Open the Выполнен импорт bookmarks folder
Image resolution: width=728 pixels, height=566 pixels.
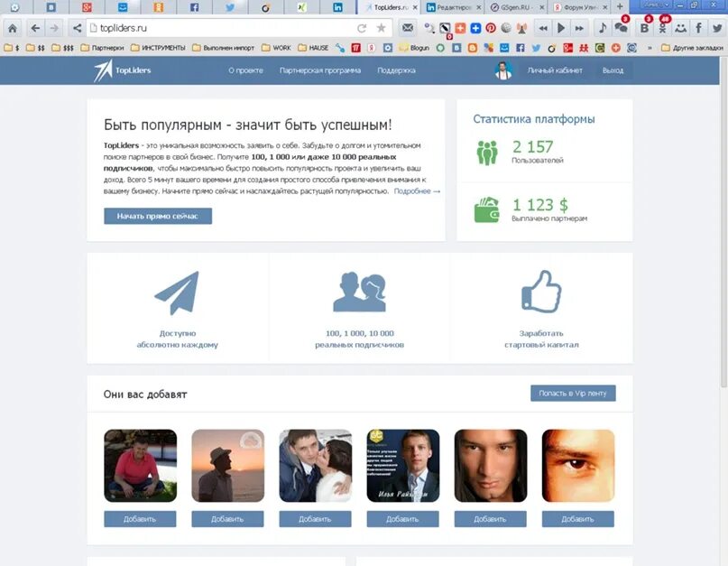tap(224, 48)
